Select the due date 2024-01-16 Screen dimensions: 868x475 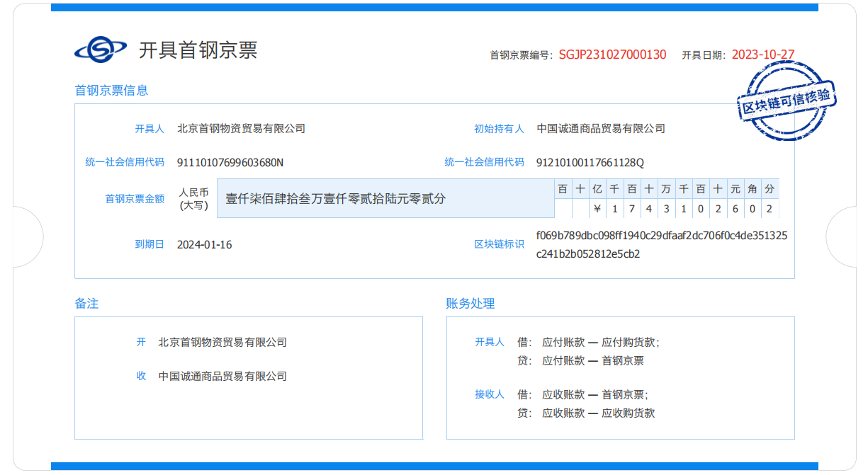[x=204, y=245]
